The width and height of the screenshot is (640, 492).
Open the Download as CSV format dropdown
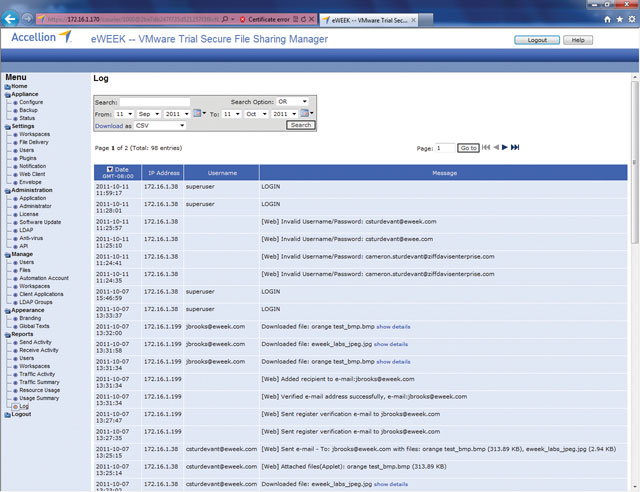click(x=160, y=125)
